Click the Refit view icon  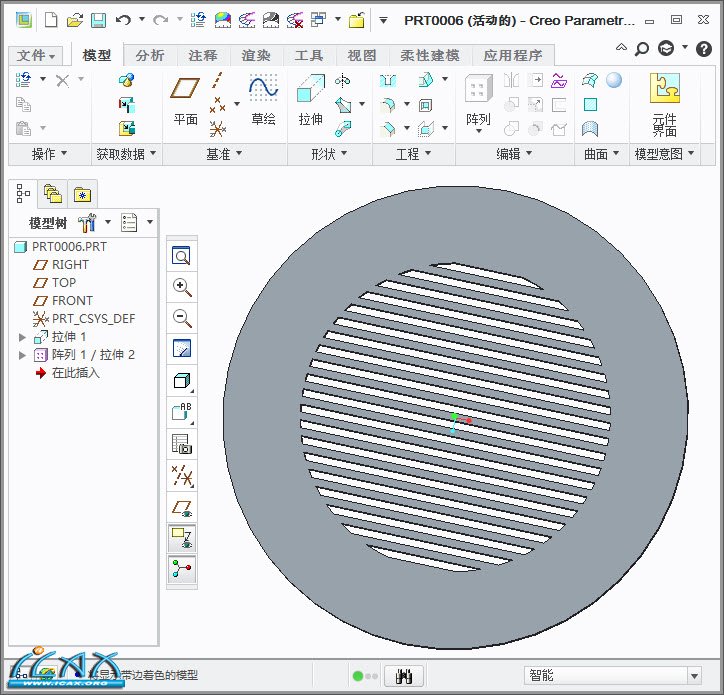tap(182, 256)
